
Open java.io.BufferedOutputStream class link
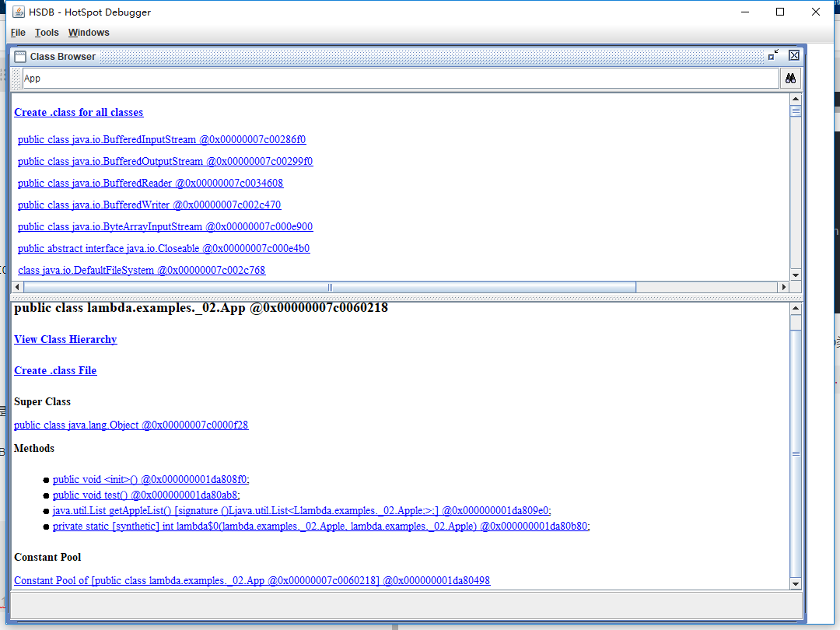165,161
